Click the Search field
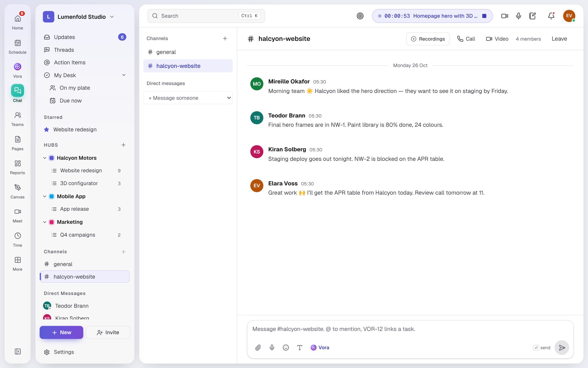Image resolution: width=588 pixels, height=368 pixels. [x=206, y=16]
